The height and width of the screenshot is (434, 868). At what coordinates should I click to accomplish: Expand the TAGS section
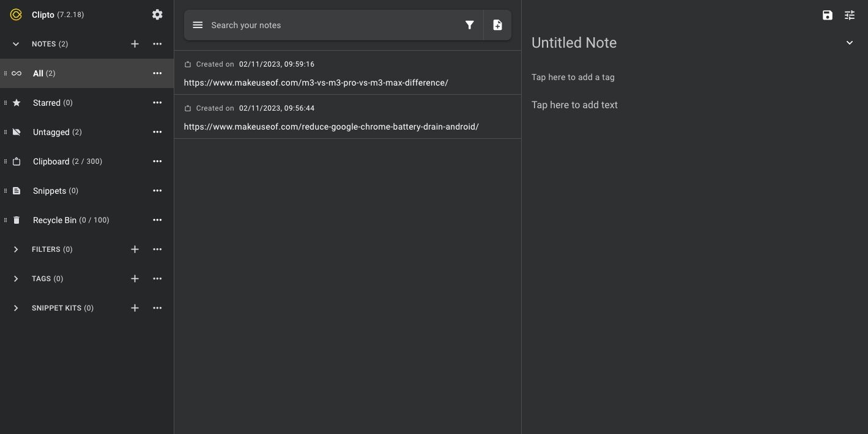[15, 278]
